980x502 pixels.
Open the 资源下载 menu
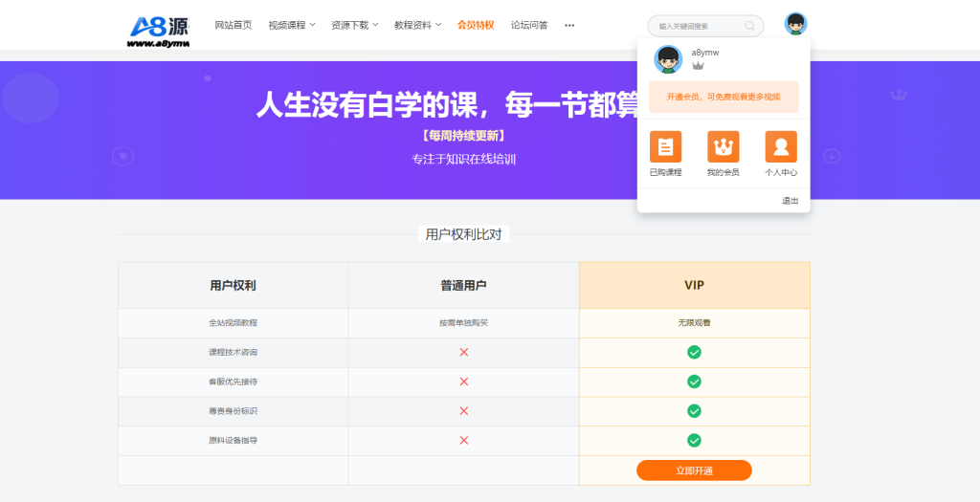coord(350,25)
